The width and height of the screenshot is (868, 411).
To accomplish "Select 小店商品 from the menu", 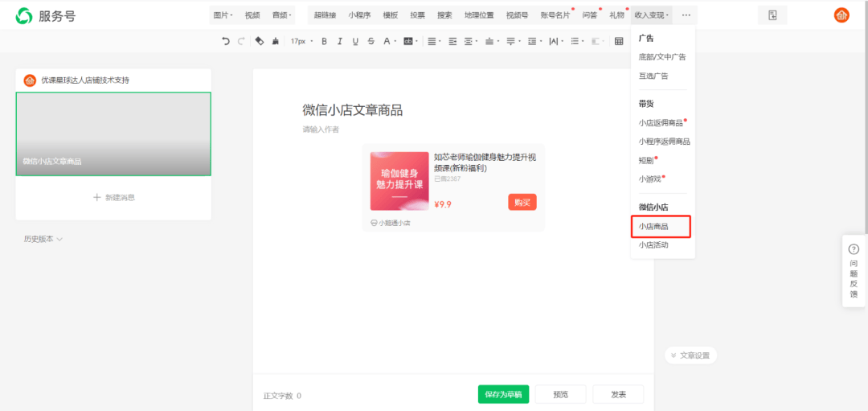I will coord(653,228).
